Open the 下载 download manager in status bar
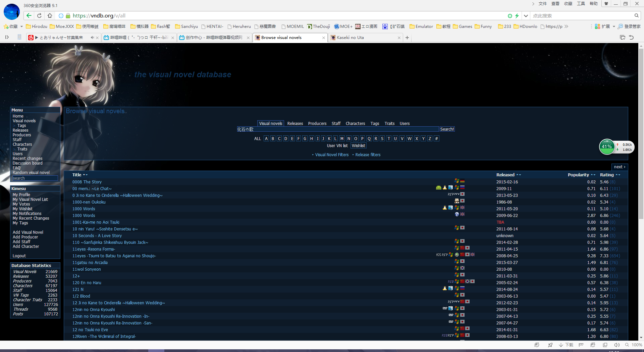Viewport: 644px width, 352px height. (566, 345)
